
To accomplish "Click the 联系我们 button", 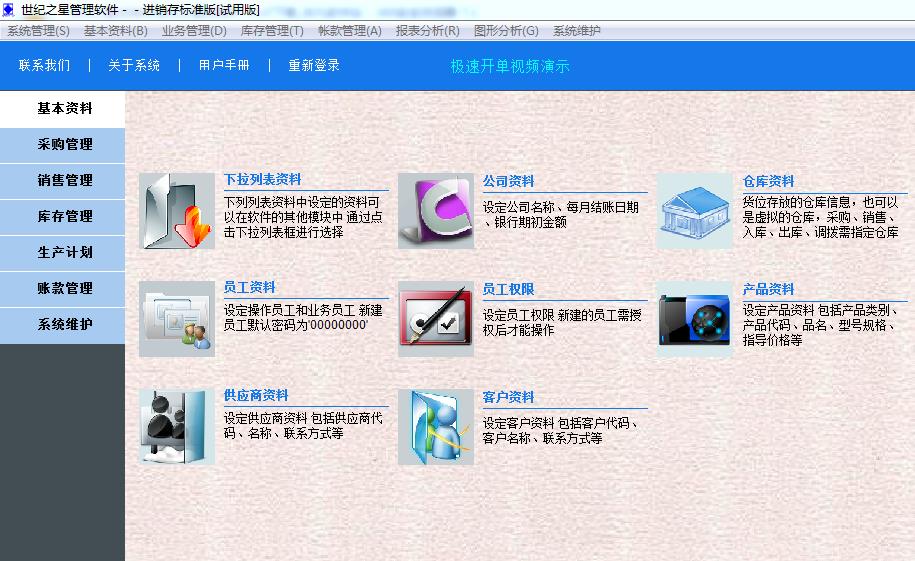I will [x=44, y=66].
